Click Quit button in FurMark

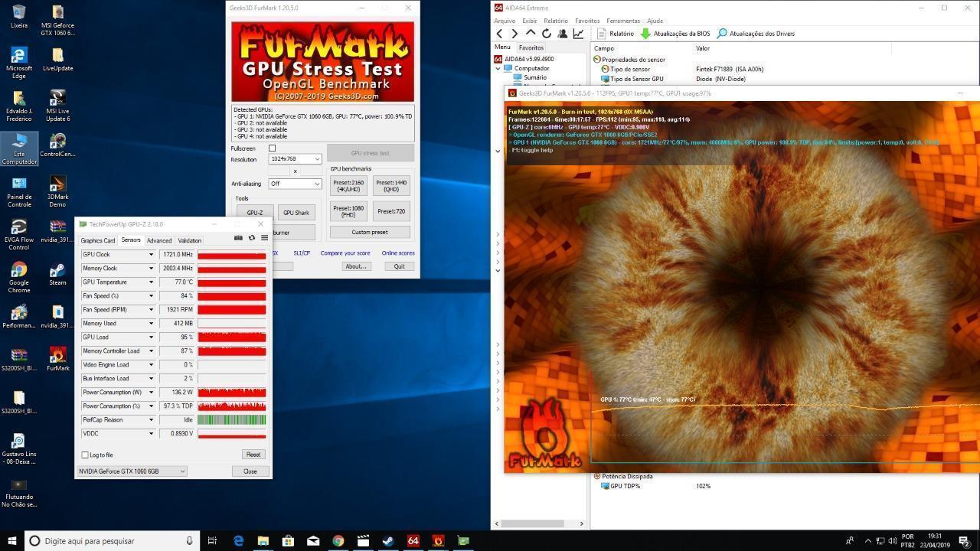pyautogui.click(x=399, y=266)
